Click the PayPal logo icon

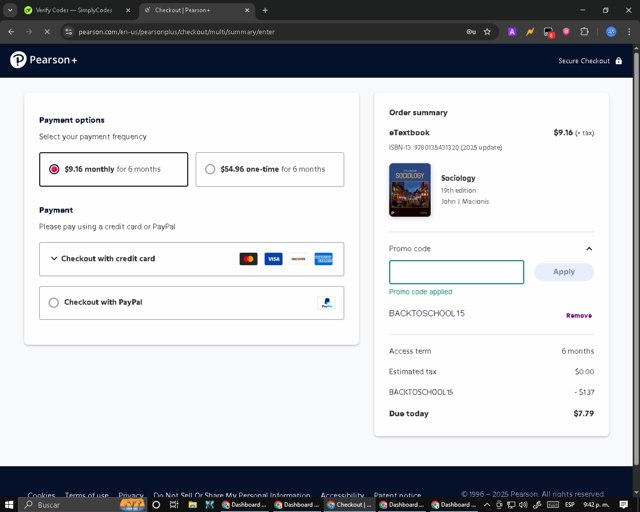click(x=326, y=303)
